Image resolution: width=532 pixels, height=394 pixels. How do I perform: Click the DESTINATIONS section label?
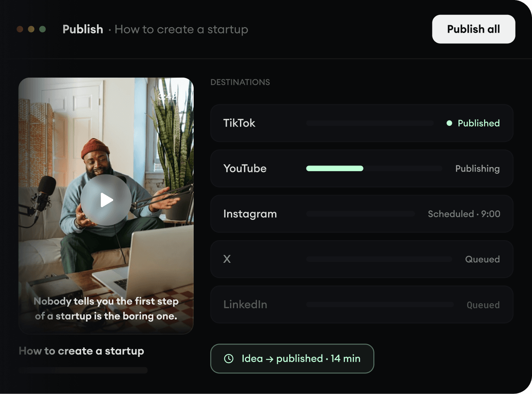[x=240, y=82]
